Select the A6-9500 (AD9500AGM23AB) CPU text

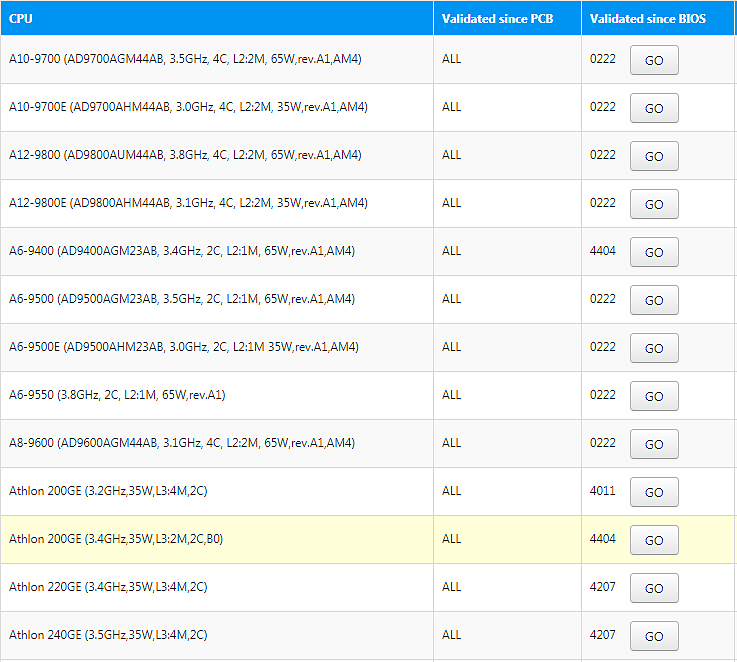pyautogui.click(x=182, y=299)
